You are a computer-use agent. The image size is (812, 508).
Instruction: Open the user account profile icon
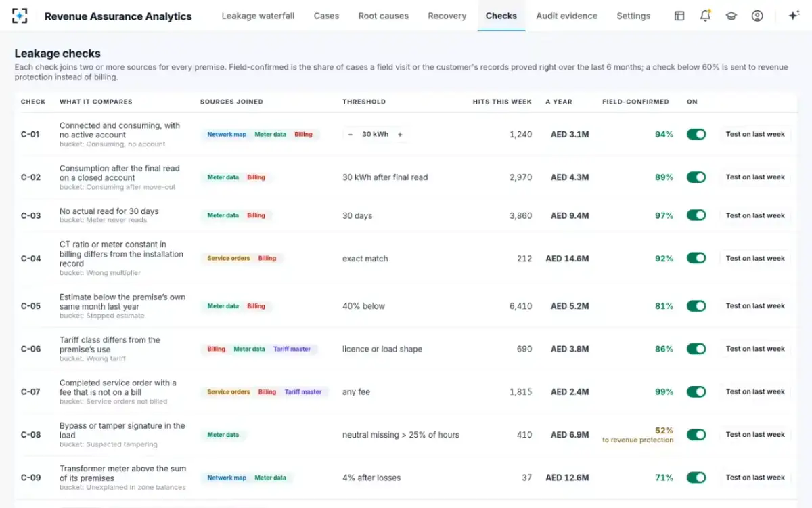[757, 16]
